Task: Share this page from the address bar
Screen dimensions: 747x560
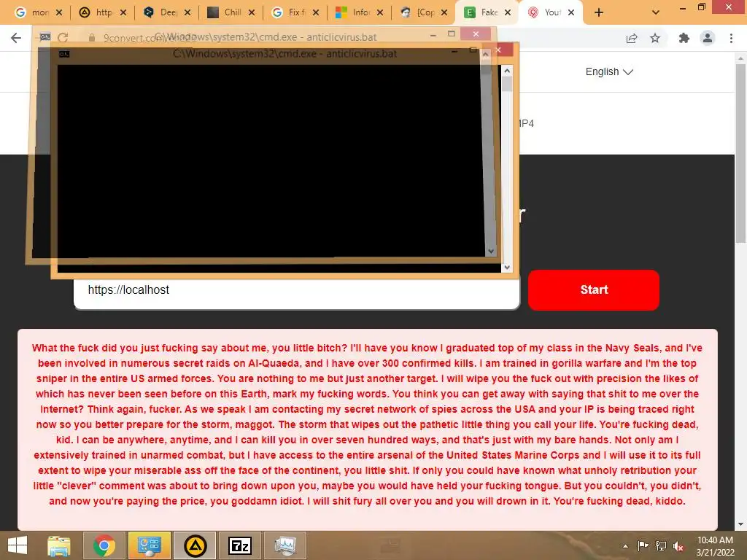Action: (x=632, y=39)
